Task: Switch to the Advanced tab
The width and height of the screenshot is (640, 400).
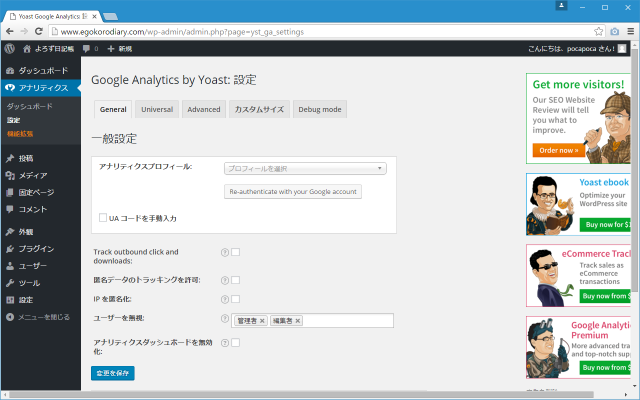Action: click(x=204, y=109)
